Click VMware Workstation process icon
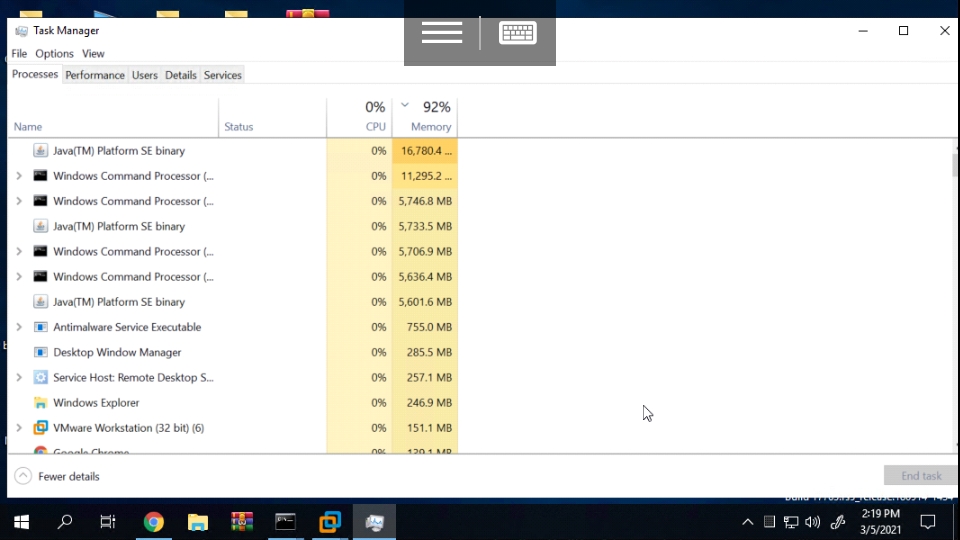 tap(40, 428)
